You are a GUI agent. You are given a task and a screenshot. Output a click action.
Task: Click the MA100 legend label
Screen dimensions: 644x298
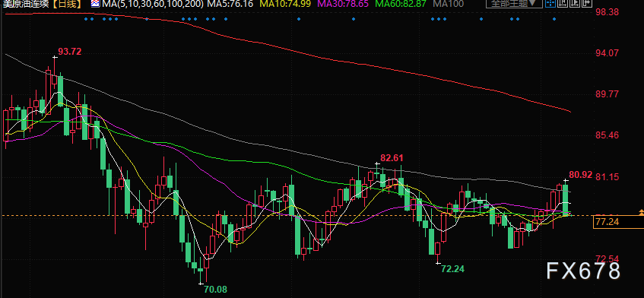point(449,4)
